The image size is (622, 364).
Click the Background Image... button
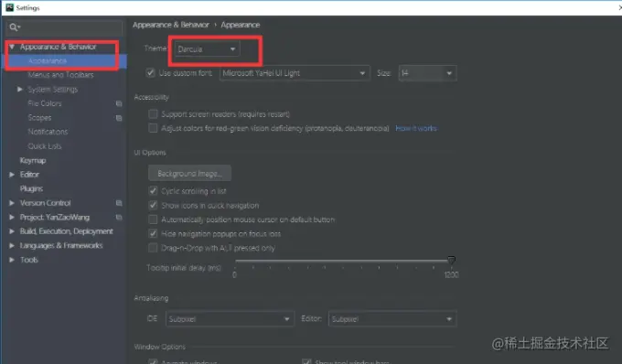pos(189,173)
